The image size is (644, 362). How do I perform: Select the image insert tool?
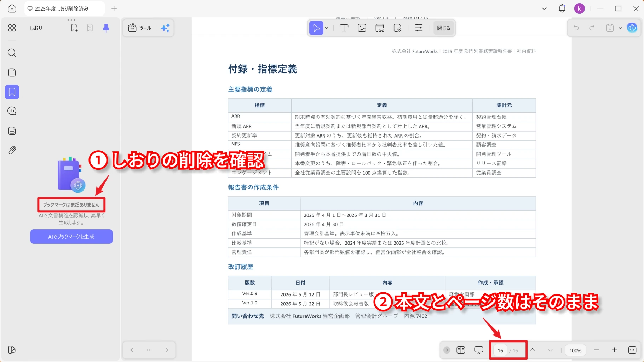pyautogui.click(x=362, y=28)
